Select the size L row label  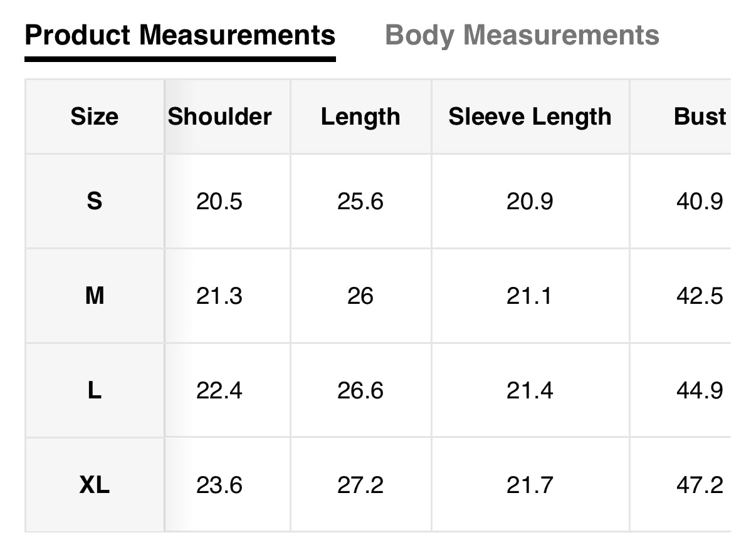[94, 390]
